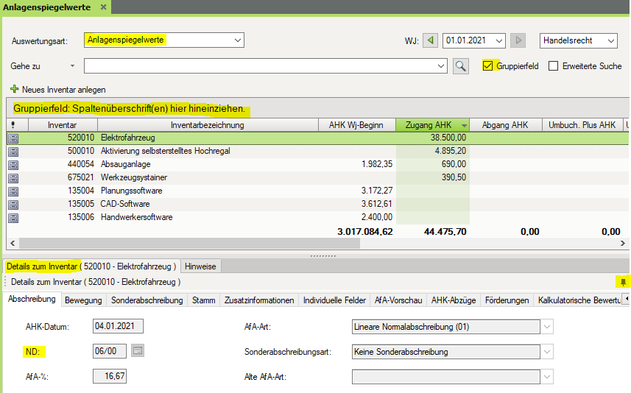Click the row icon beside Handwerkersoftware
The width and height of the screenshot is (631, 393).
tap(13, 218)
